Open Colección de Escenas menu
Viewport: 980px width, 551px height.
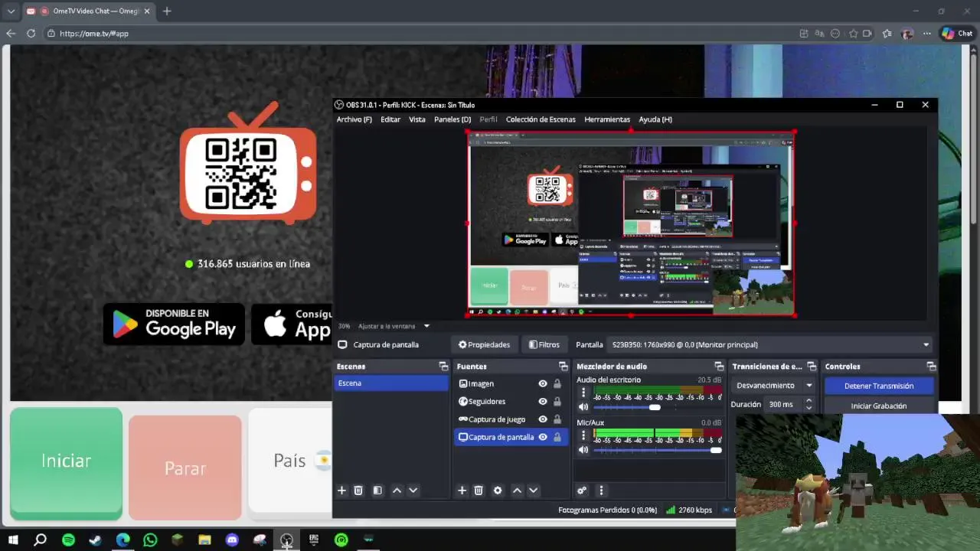click(541, 119)
